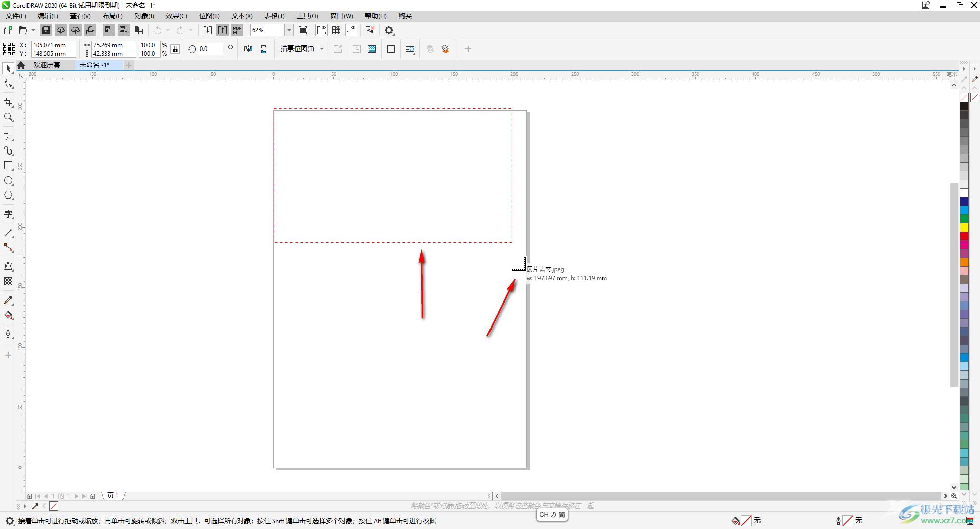This screenshot has width=980, height=529.
Task: Go to the last page arrow
Action: coord(84,496)
